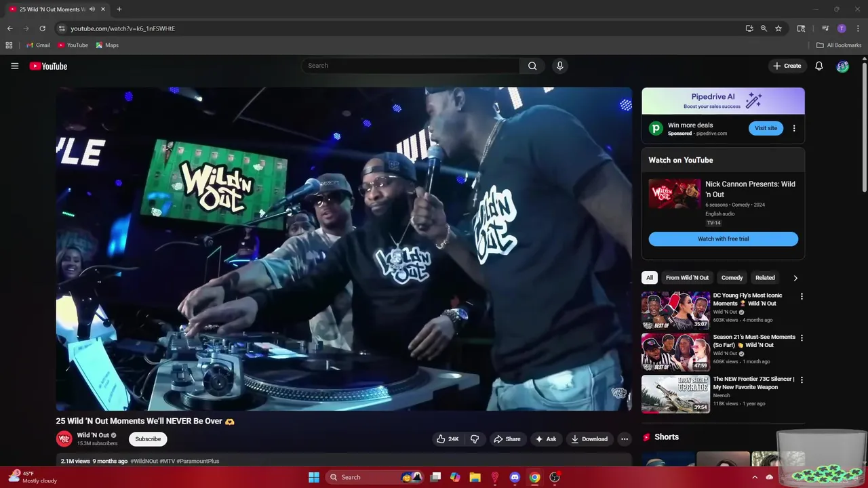Open more actions next to Download
The width and height of the screenshot is (868, 488).
pyautogui.click(x=625, y=439)
